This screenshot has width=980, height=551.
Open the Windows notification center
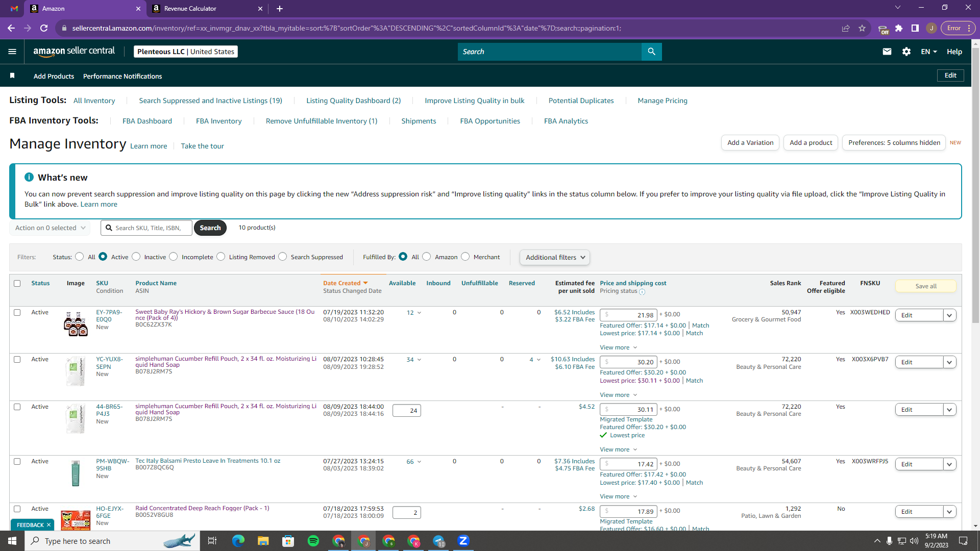point(964,541)
